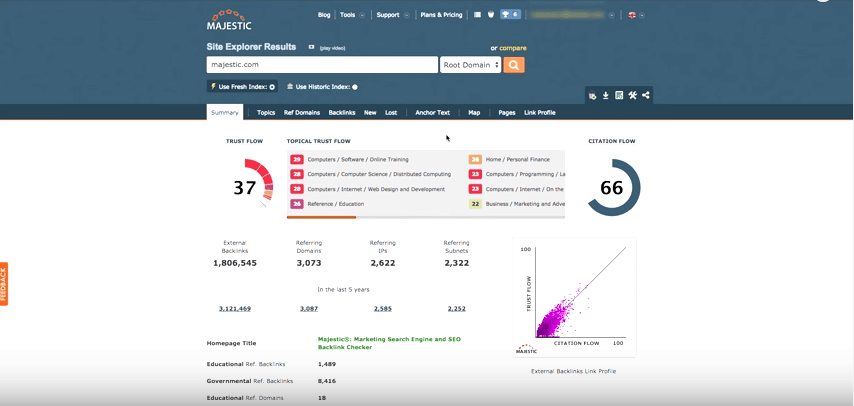
Task: Switch to the Anchor Text tab
Action: tap(432, 113)
